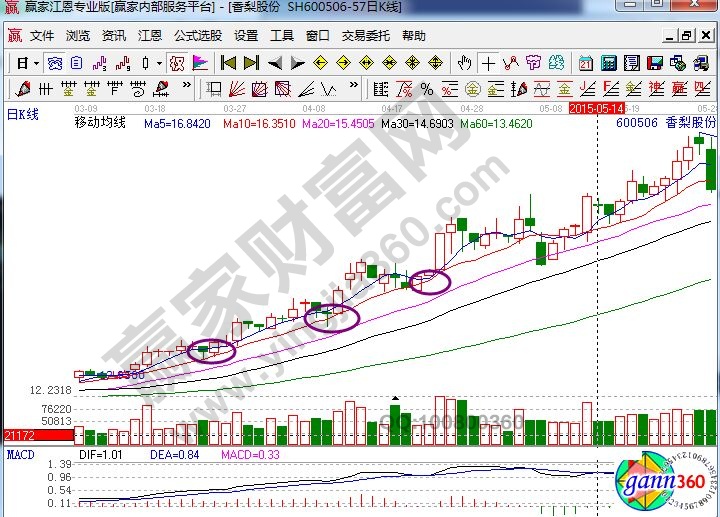
Task: Expand the candlestick style dropdown arrow
Action: [x=159, y=63]
